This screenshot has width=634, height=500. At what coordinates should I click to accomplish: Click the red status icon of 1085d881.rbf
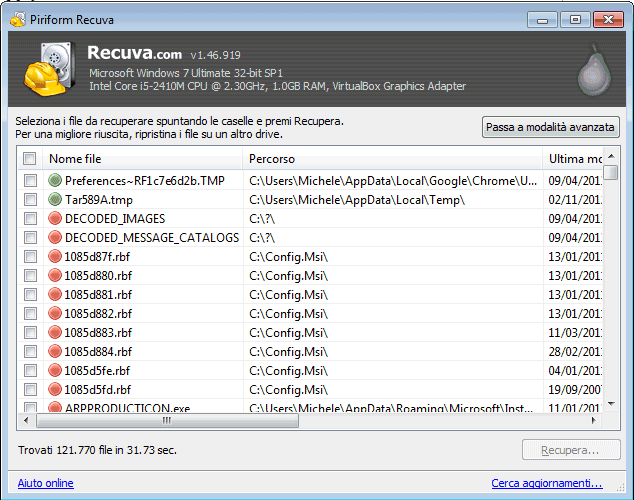pos(55,294)
